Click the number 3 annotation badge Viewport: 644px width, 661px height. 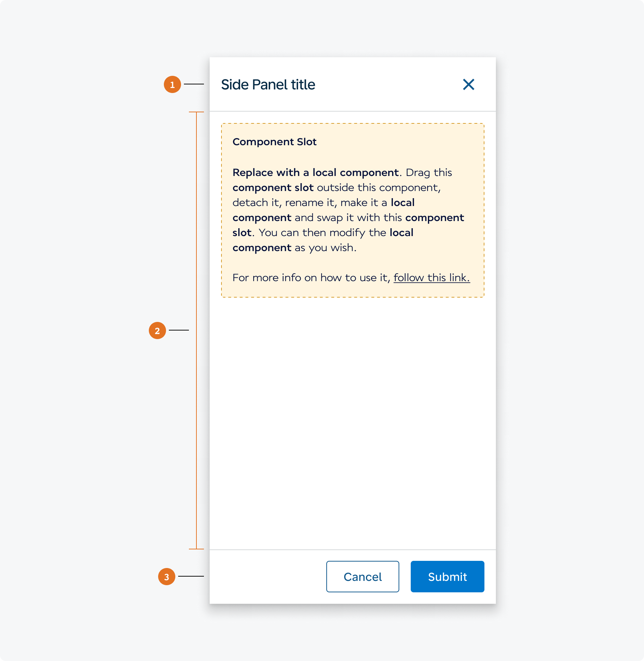click(167, 577)
